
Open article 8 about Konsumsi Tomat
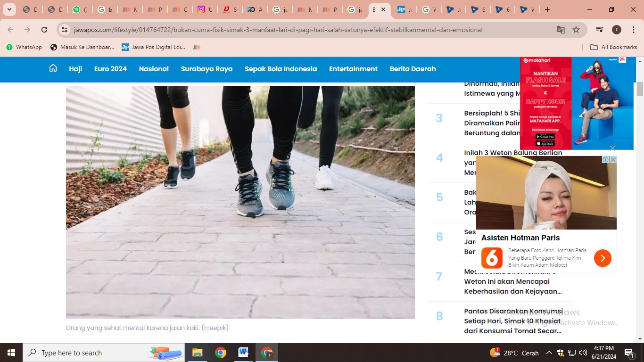[513, 321]
